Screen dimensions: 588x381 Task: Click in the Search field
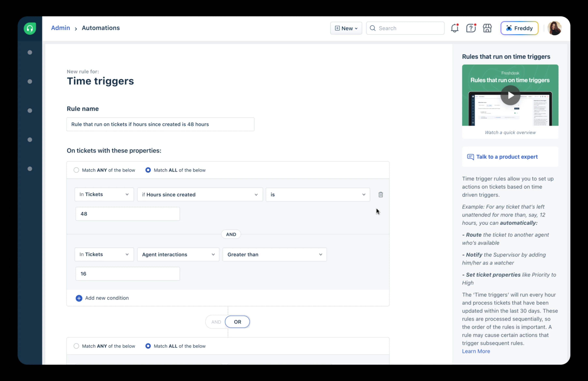[x=405, y=28]
